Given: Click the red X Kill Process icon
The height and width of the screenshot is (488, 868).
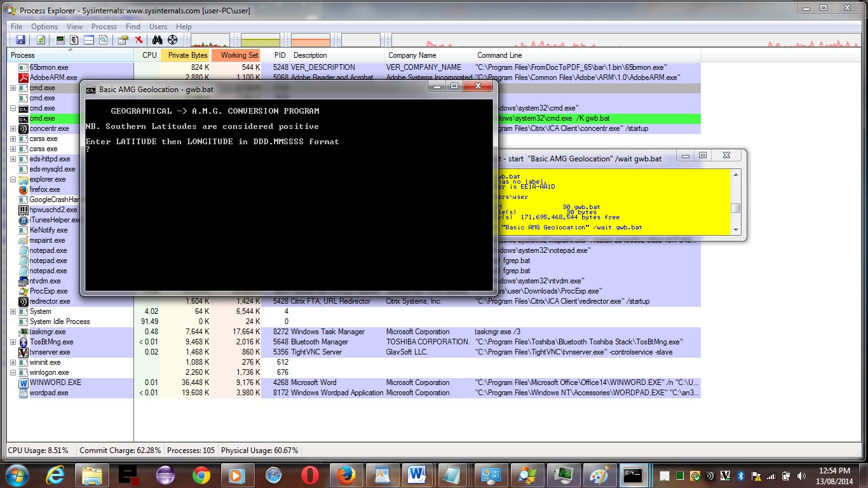Looking at the screenshot, I should point(139,40).
